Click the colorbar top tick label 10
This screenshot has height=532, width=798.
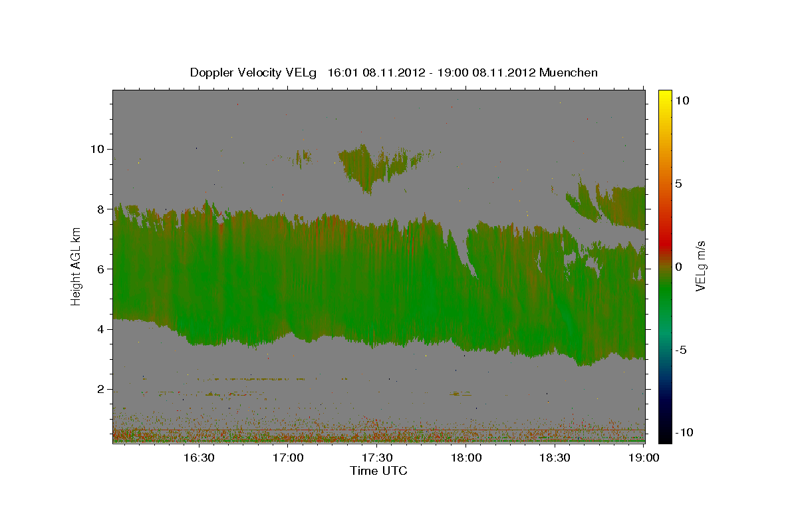pyautogui.click(x=682, y=100)
